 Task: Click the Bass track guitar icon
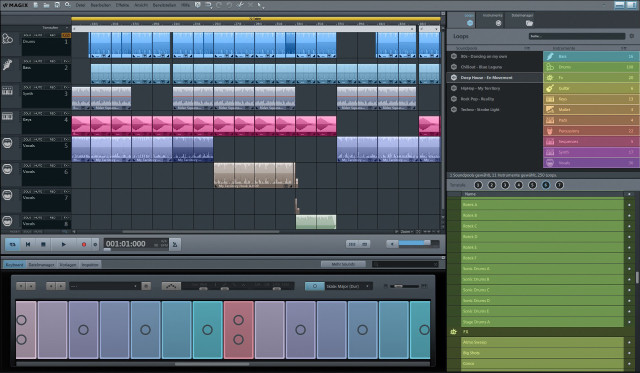7,64
